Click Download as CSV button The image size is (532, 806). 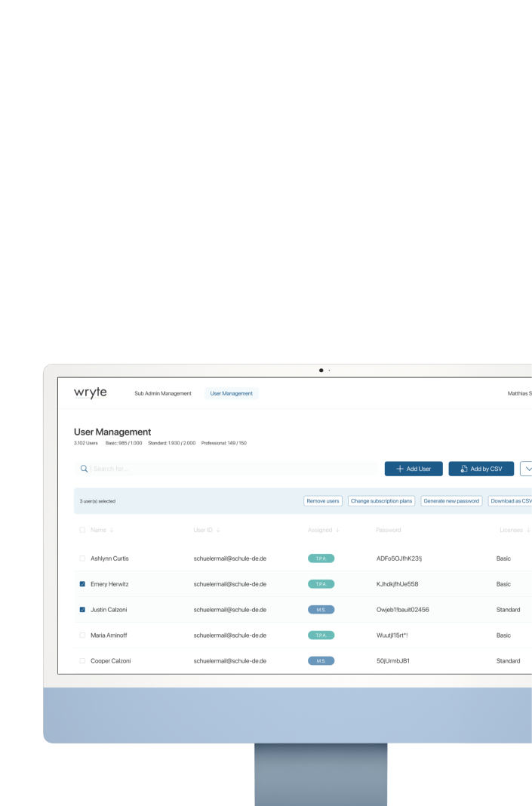coord(510,500)
